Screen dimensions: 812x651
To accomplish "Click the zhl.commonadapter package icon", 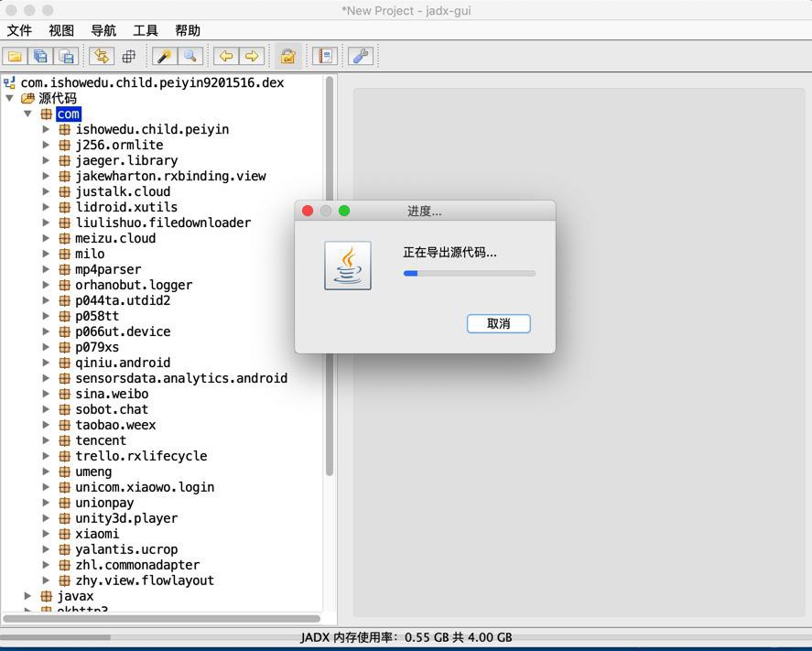I will coord(65,565).
